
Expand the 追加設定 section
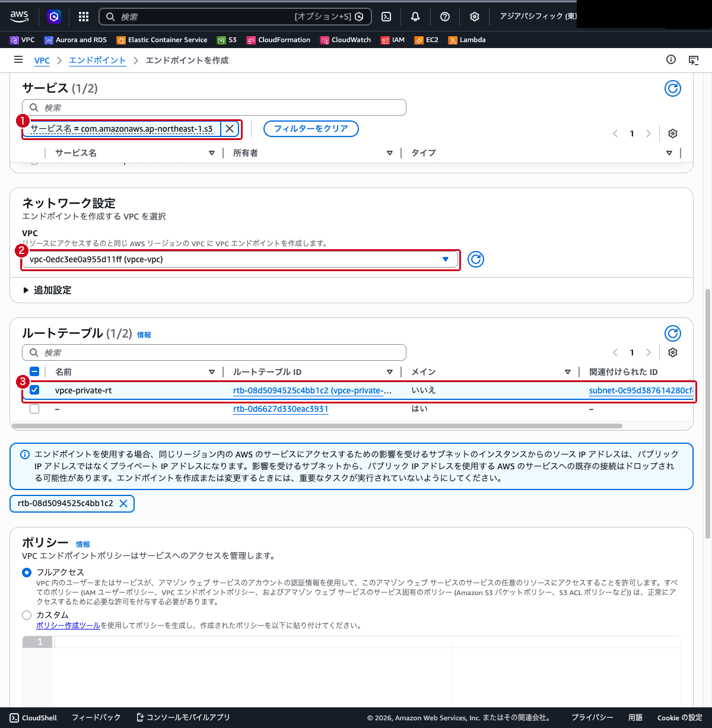[47, 290]
